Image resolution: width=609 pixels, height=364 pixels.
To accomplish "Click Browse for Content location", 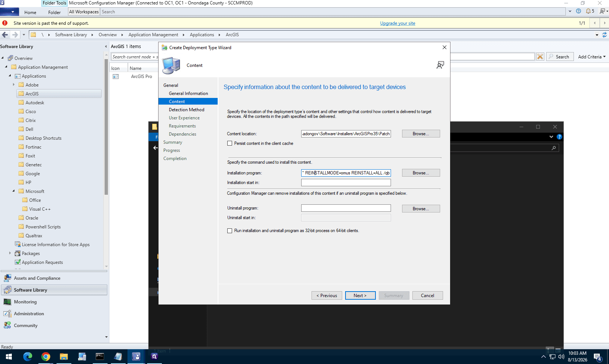I will pos(421,134).
